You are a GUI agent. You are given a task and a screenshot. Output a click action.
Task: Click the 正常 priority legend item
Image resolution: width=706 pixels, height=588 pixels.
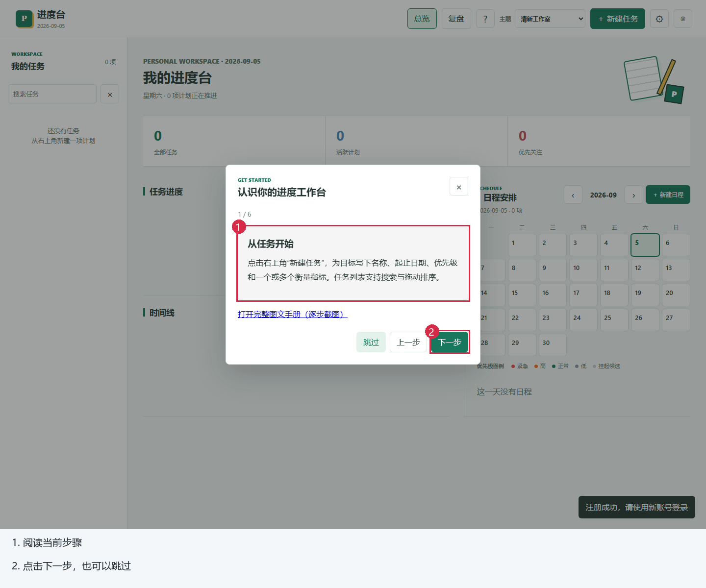coord(560,366)
